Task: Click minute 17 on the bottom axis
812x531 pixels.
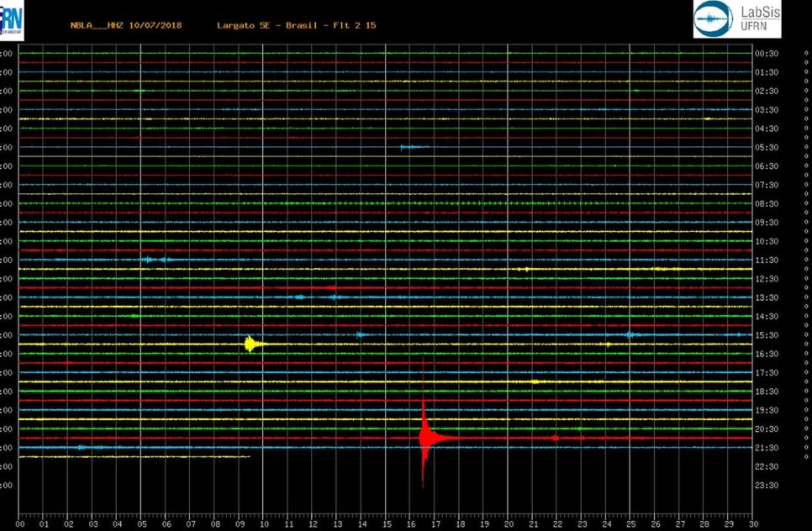Action: click(x=435, y=524)
